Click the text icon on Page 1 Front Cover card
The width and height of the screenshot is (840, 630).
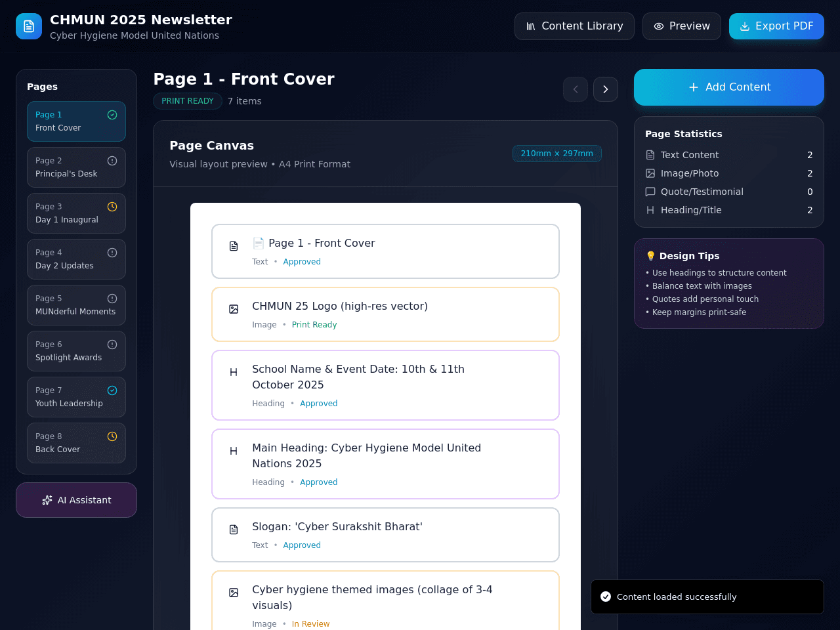pyautogui.click(x=234, y=246)
